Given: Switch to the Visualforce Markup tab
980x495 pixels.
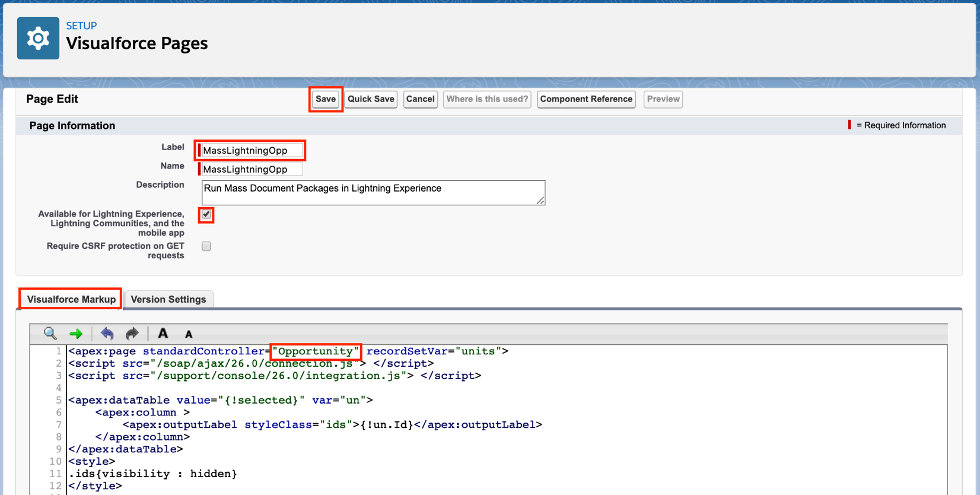Looking at the screenshot, I should click(x=71, y=299).
